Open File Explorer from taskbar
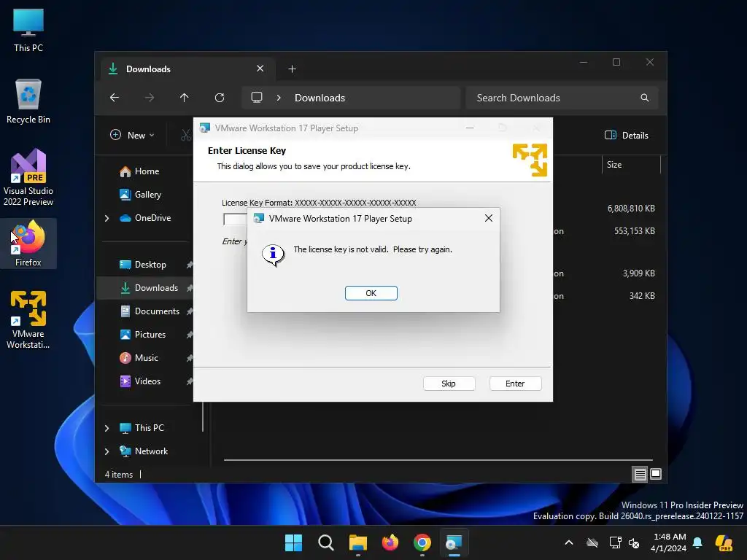Viewport: 747px width, 560px height. pyautogui.click(x=357, y=542)
